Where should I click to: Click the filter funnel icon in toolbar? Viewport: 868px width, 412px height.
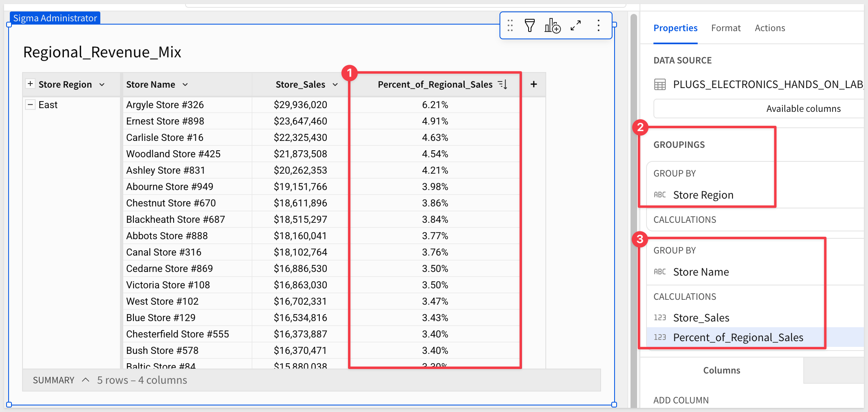[x=530, y=26]
